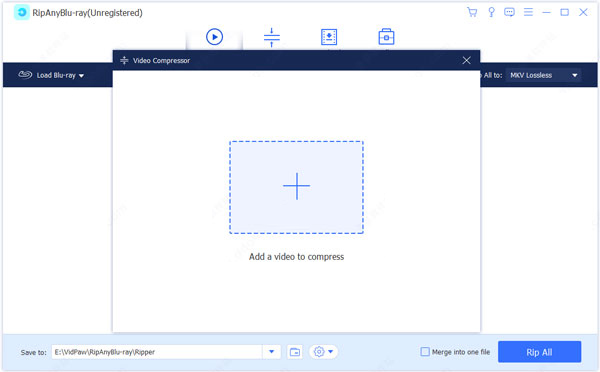Close the RipAnyBlu-ray main window
Image resolution: width=600 pixels, height=372 pixels.
pos(583,12)
